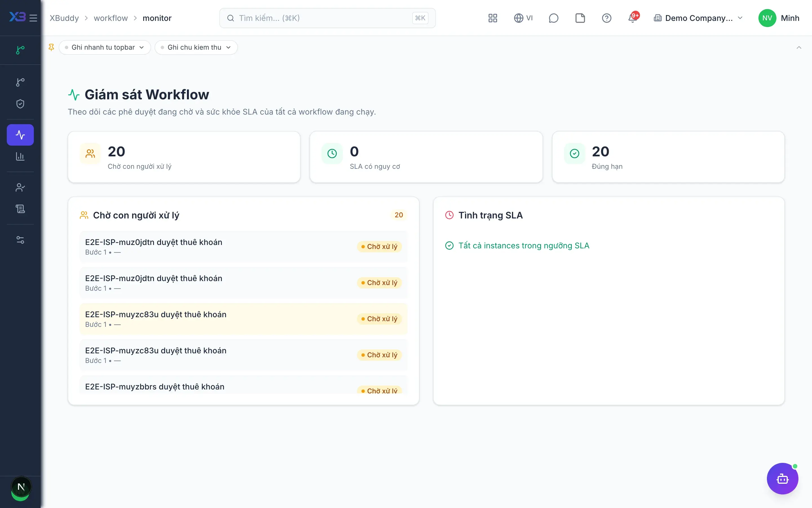812x508 pixels.
Task: Open the sticky note icon in topbar
Action: [580, 18]
